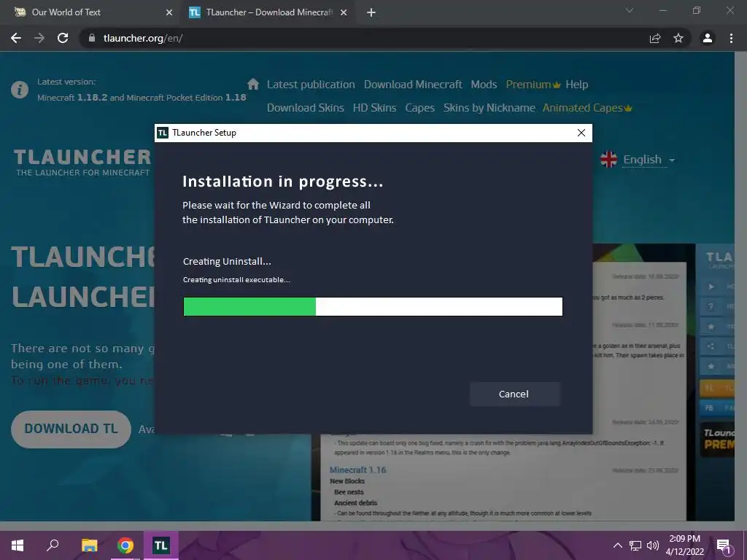Open Windows taskbar search
The width and height of the screenshot is (747, 560).
tap(53, 545)
